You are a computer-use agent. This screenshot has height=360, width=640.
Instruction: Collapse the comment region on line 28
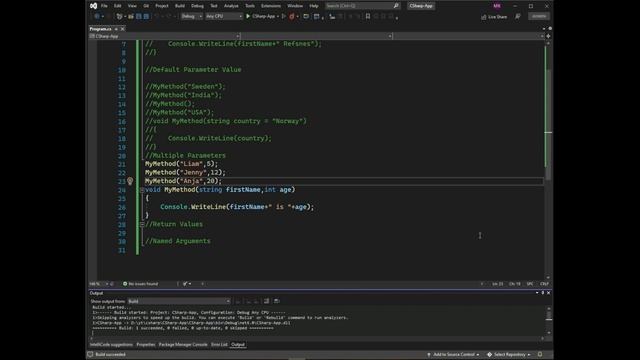(142, 224)
